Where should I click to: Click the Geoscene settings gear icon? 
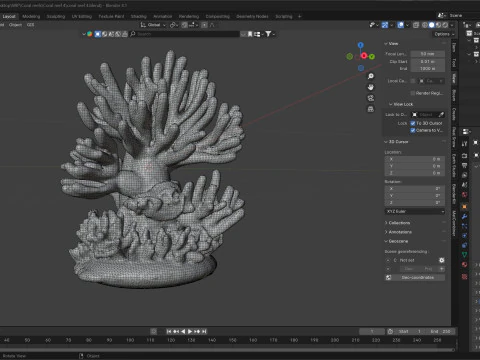pos(442,260)
